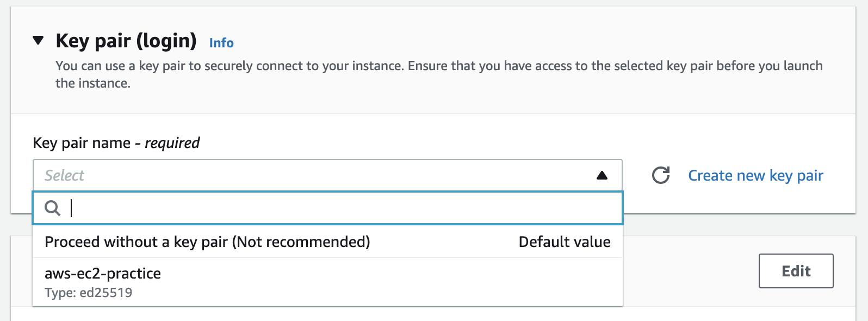Click the Default value label

pos(564,242)
